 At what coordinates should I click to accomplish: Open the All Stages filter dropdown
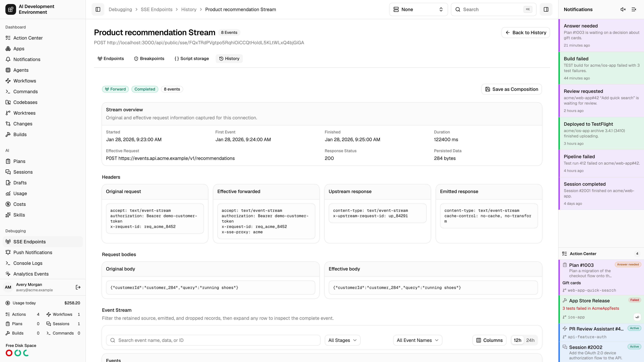(342, 340)
